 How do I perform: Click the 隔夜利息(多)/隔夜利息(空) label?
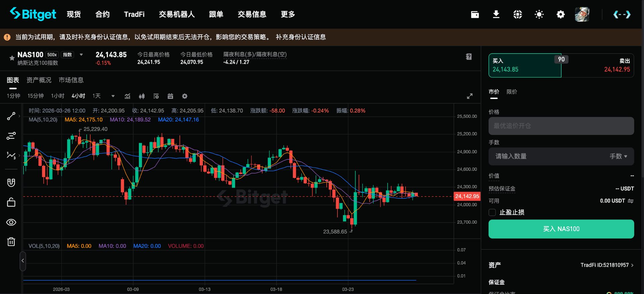coord(255,54)
